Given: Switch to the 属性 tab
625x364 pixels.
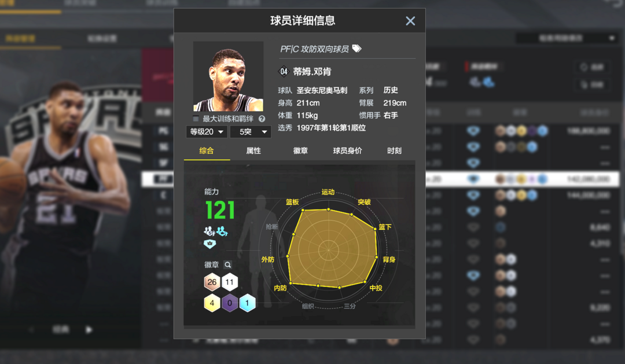Looking at the screenshot, I should [x=253, y=150].
